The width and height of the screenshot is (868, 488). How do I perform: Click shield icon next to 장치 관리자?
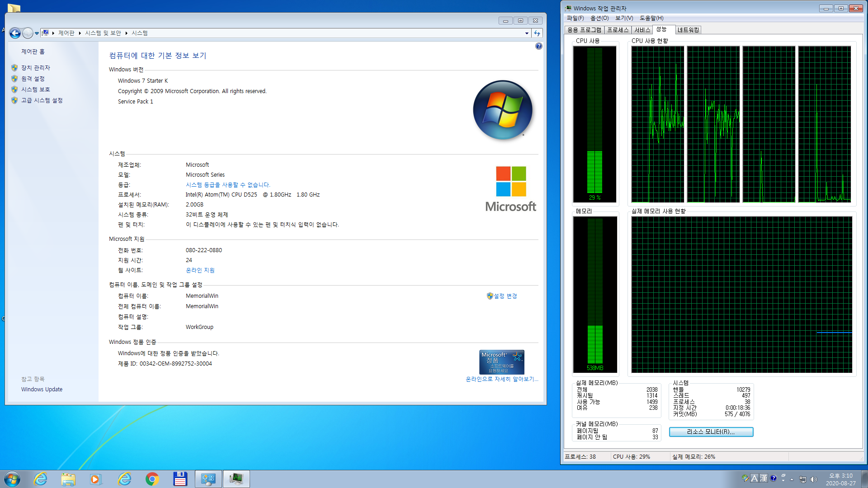point(14,68)
